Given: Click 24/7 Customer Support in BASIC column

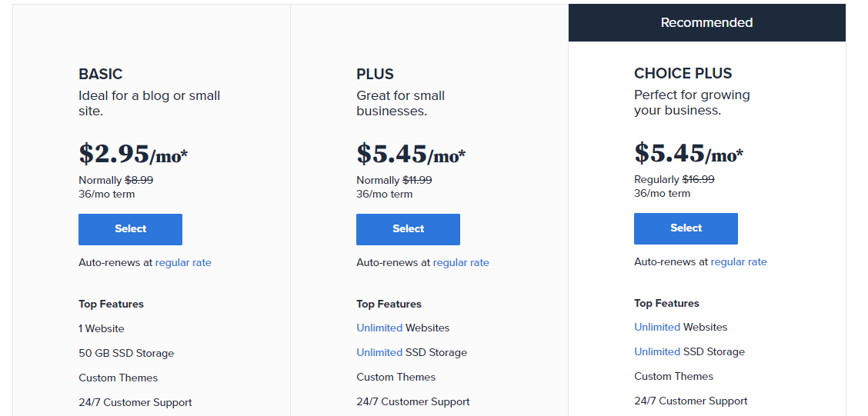Looking at the screenshot, I should click(135, 403).
